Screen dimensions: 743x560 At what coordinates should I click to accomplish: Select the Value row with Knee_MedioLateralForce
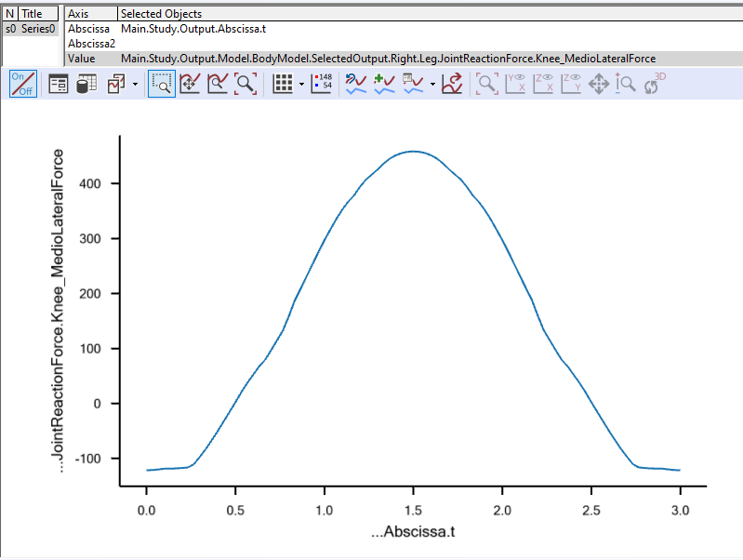click(x=403, y=59)
